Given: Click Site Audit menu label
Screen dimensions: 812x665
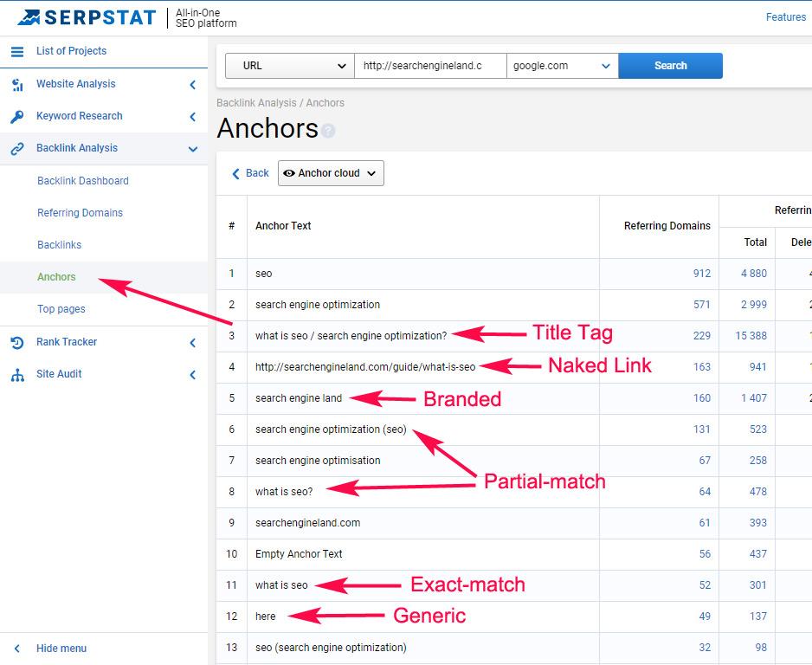Looking at the screenshot, I should point(59,374).
